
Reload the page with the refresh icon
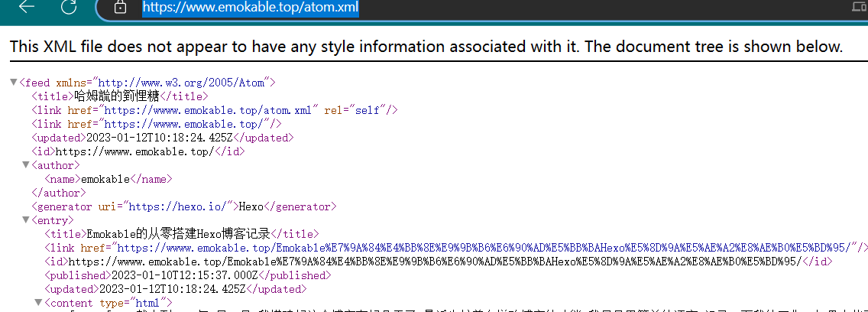click(x=68, y=8)
